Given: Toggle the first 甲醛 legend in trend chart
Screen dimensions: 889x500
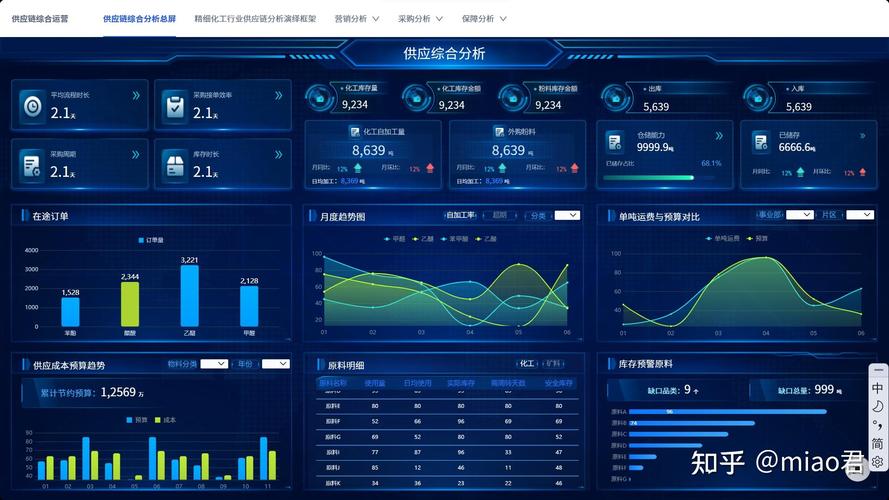Looking at the screenshot, I should (x=395, y=239).
